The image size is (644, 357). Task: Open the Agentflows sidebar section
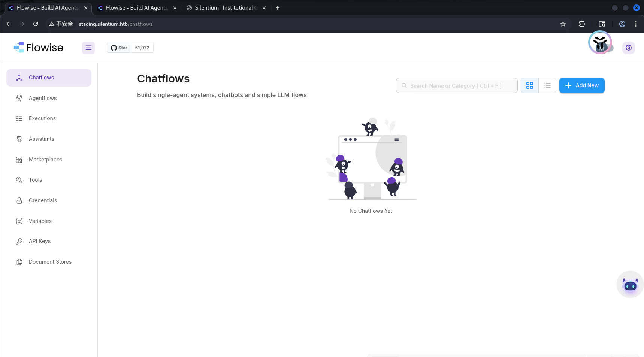tap(43, 98)
